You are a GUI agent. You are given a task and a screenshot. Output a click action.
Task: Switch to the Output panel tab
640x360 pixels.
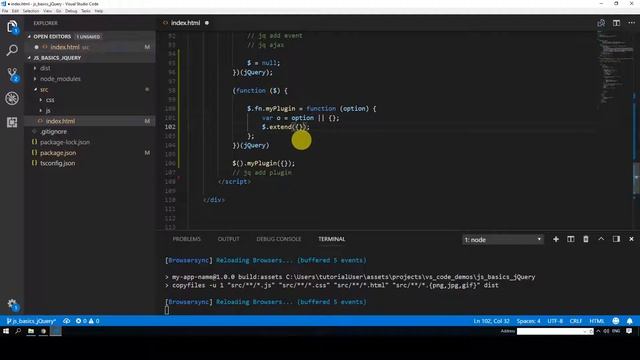(229, 239)
